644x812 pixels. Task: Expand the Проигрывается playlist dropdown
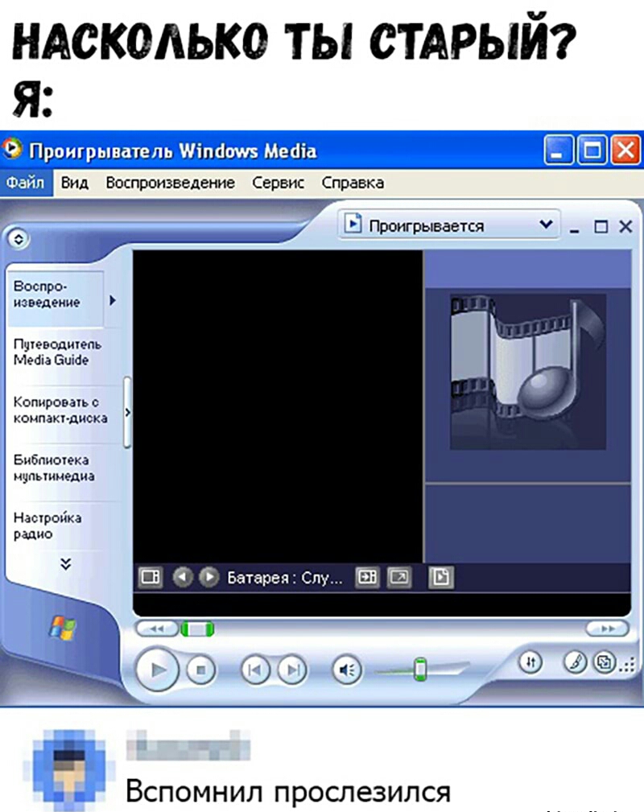(449, 225)
